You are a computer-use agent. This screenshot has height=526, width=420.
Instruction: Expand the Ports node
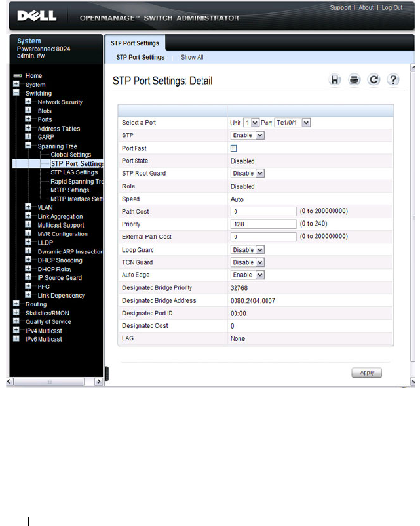pyautogui.click(x=28, y=119)
